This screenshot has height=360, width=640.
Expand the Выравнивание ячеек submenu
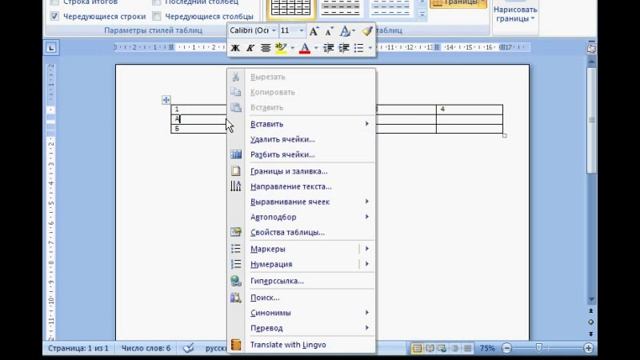point(367,202)
